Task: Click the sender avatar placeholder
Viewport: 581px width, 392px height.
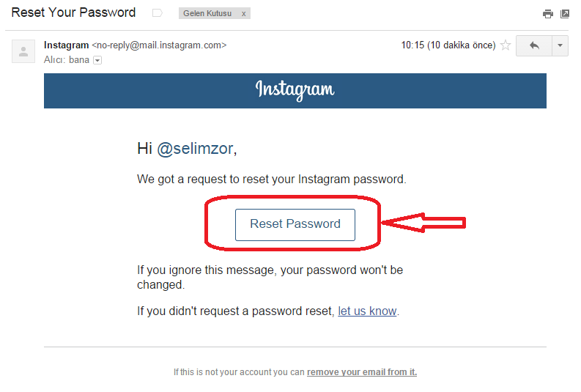Action: pos(23,51)
